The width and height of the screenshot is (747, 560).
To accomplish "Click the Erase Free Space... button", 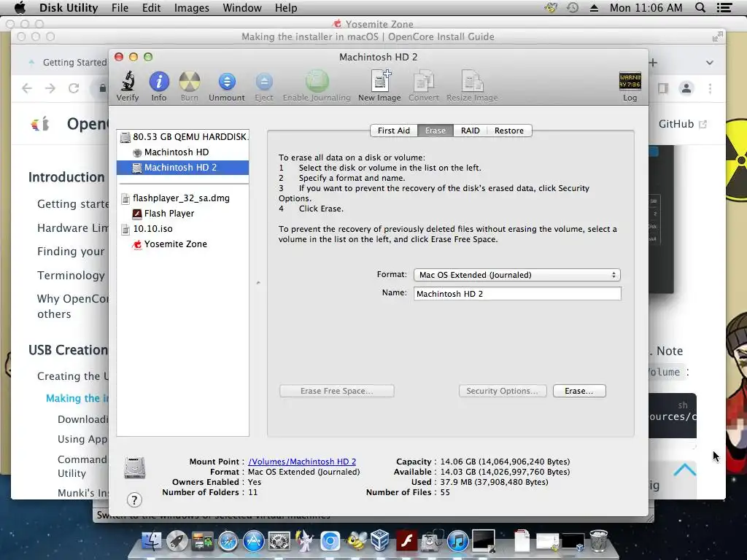I will (x=337, y=391).
